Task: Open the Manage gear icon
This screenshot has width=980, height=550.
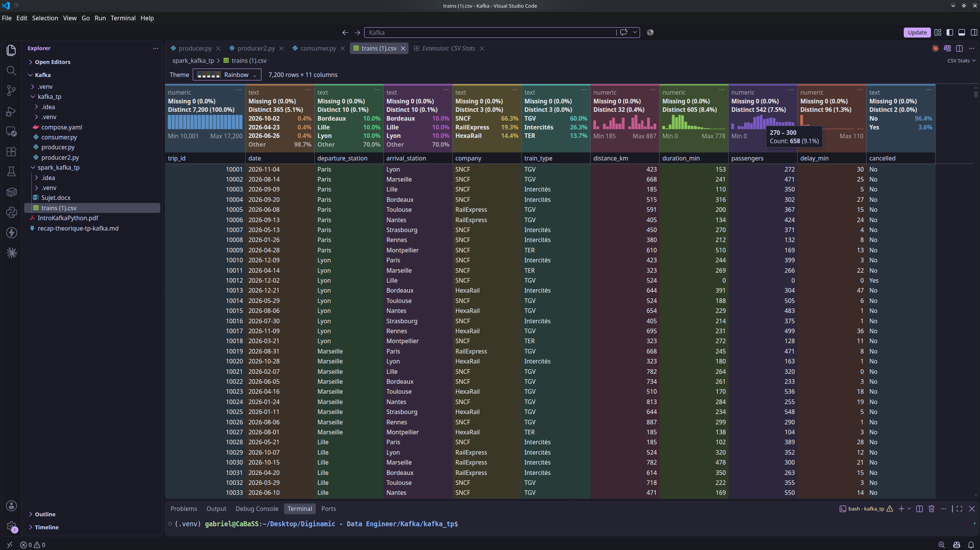Action: point(11,526)
